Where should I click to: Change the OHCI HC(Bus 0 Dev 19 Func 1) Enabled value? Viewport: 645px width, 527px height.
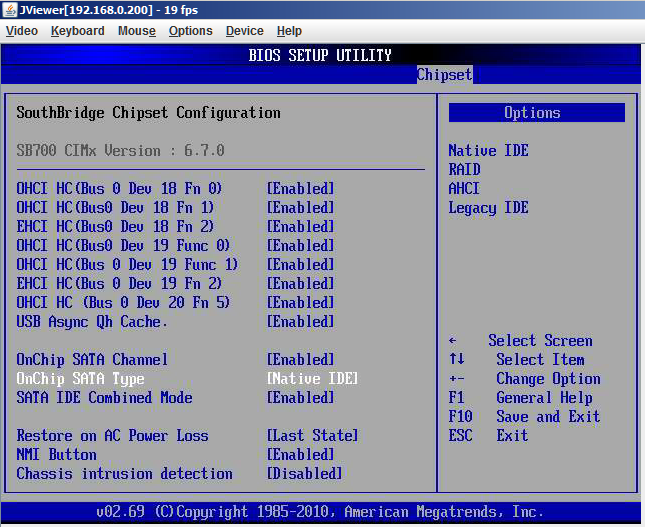(300, 265)
